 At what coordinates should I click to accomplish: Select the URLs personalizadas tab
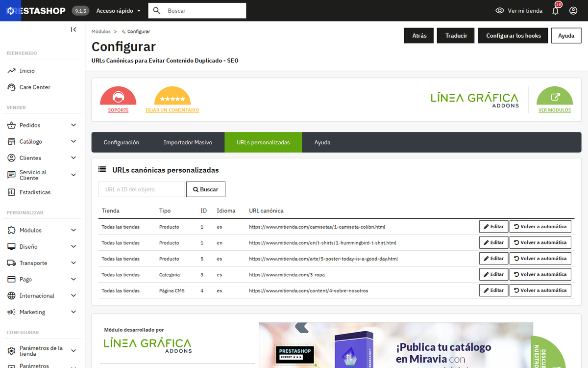click(263, 142)
